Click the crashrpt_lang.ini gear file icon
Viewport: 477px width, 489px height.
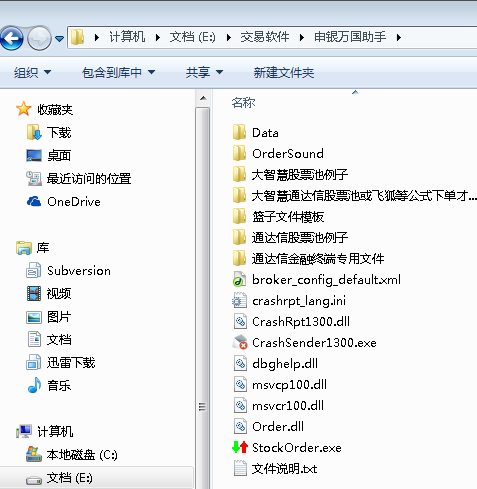[240, 301]
